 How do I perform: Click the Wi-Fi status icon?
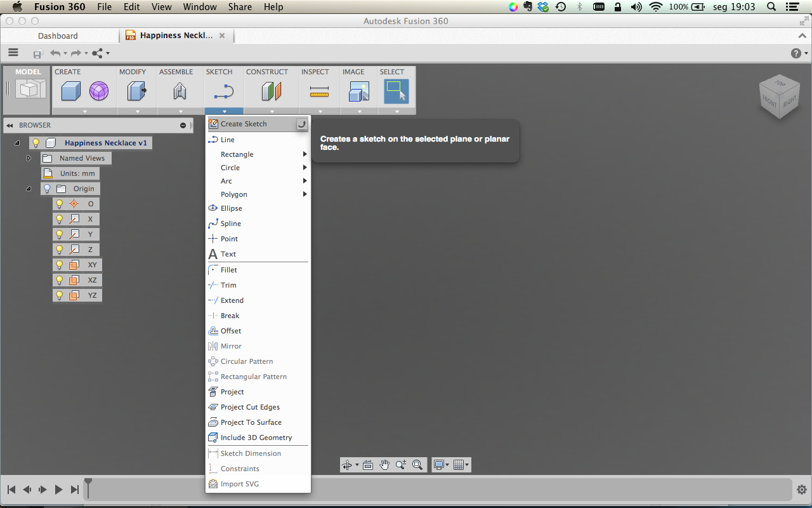[x=656, y=7]
